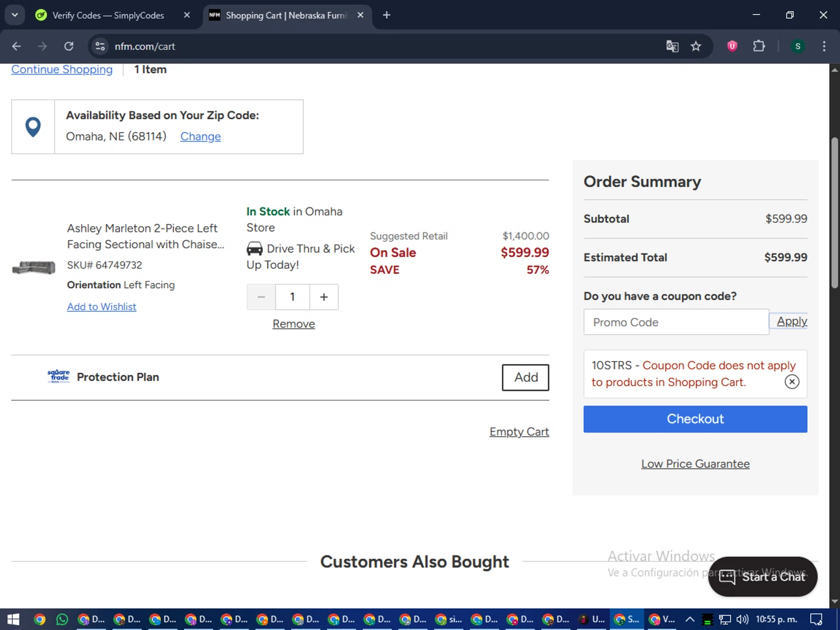The image size is (840, 630).
Task: Show hidden system tray icons
Action: coord(690,619)
